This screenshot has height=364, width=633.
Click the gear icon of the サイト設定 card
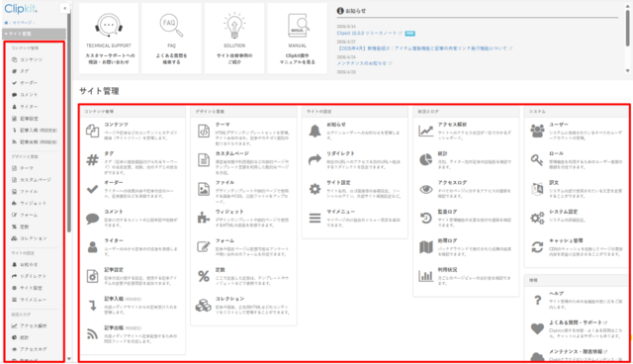pyautogui.click(x=315, y=189)
